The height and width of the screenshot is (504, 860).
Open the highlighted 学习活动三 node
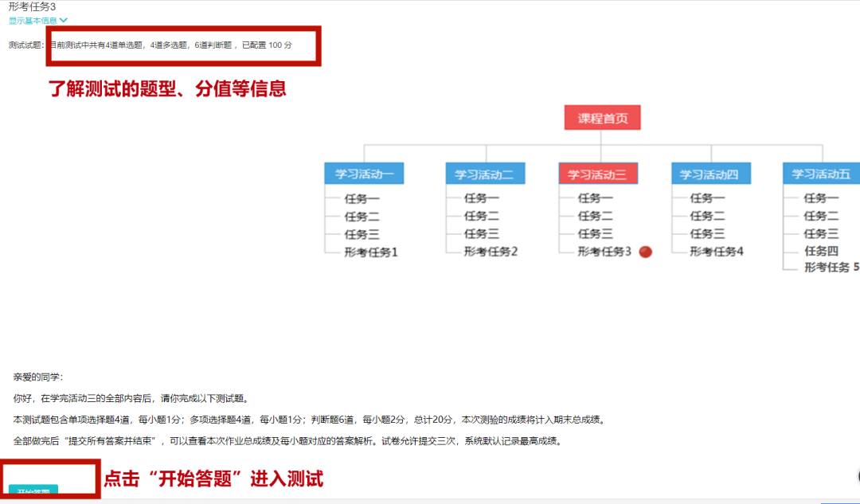[x=598, y=173]
